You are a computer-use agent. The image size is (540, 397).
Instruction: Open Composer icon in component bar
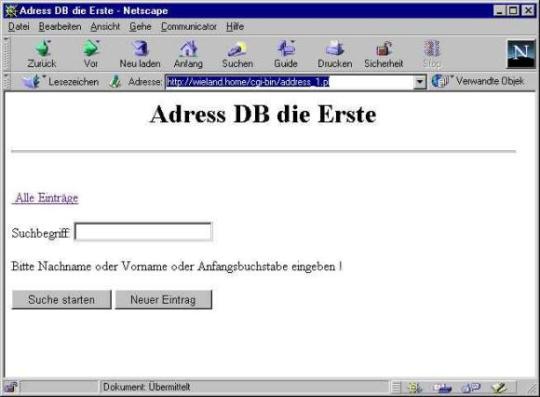point(499,388)
